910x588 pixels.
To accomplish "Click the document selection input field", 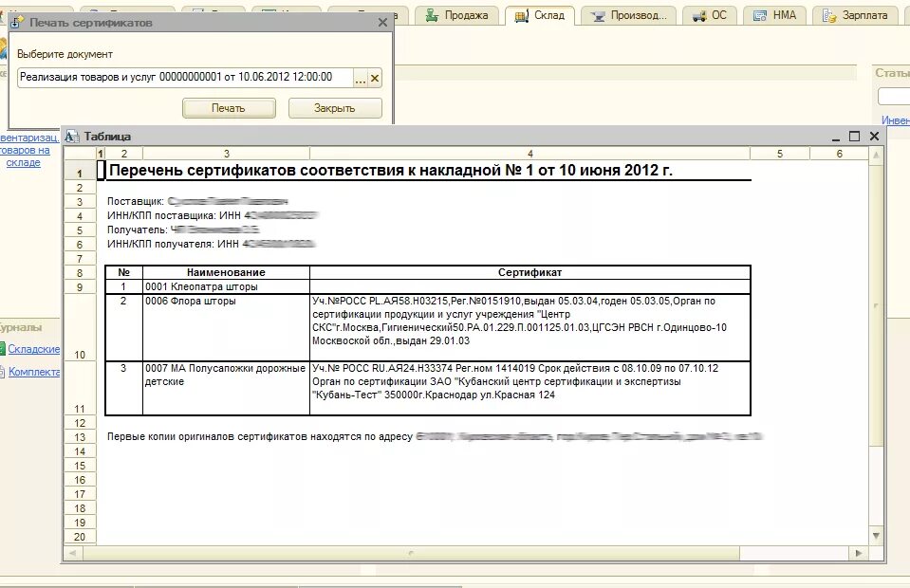I will 185,78.
